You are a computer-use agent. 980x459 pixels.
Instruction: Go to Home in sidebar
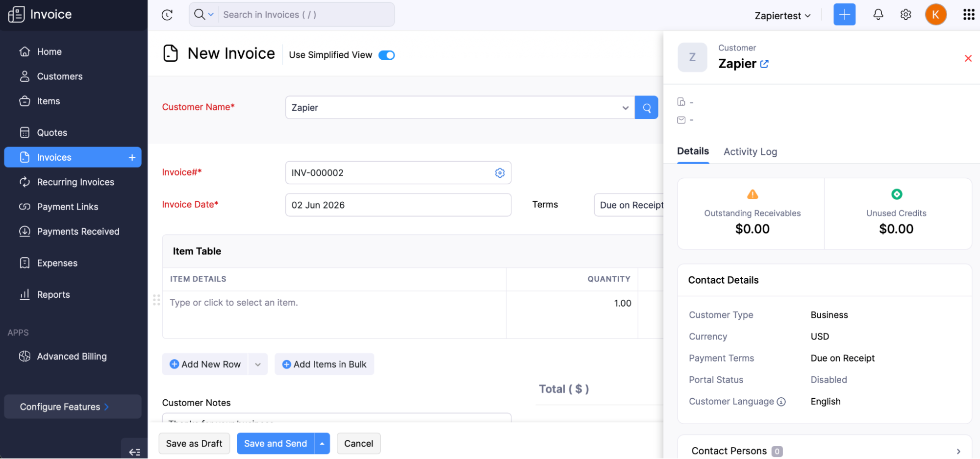pyautogui.click(x=73, y=51)
